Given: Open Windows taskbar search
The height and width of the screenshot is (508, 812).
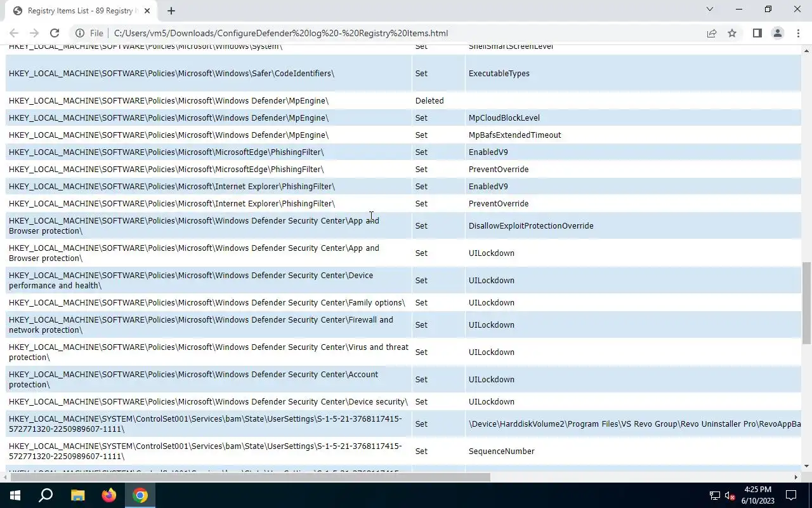Looking at the screenshot, I should coord(46,495).
